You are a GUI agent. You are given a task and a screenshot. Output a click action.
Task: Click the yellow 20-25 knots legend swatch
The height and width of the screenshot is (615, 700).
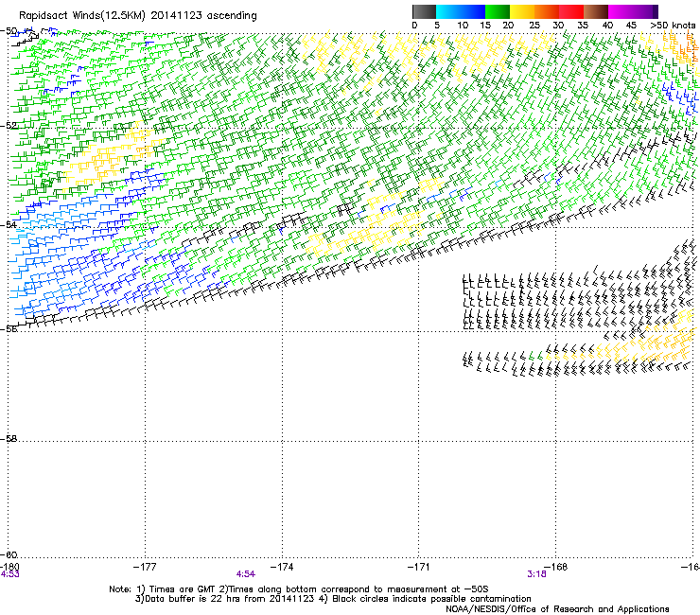(522, 11)
